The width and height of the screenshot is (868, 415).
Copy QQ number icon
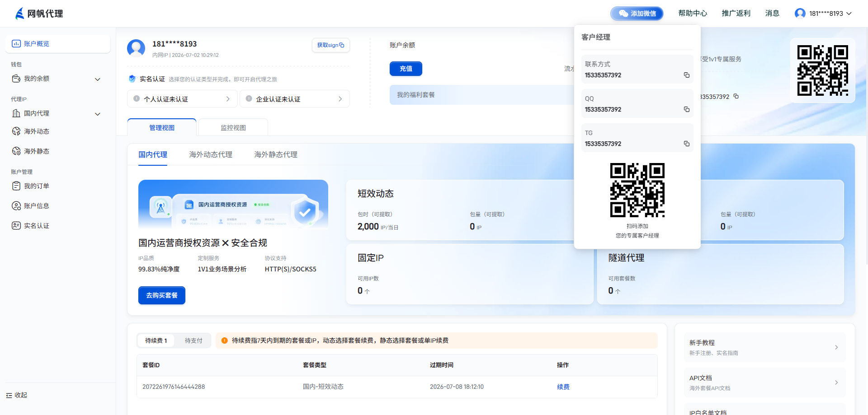[686, 109]
